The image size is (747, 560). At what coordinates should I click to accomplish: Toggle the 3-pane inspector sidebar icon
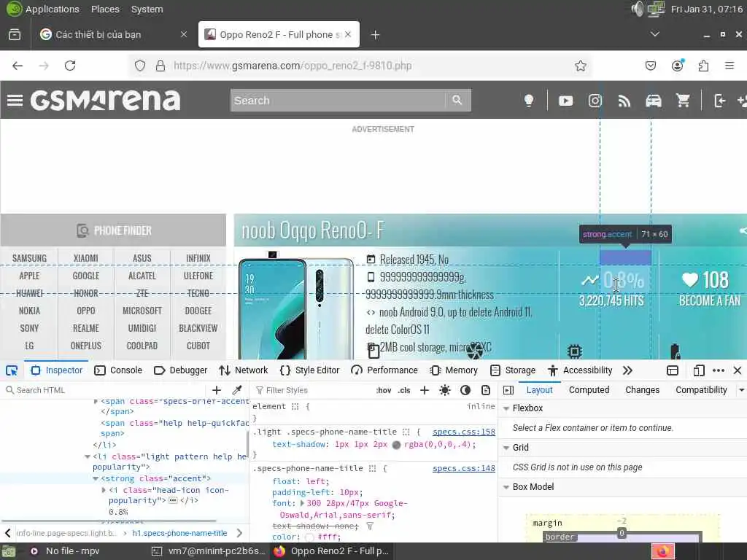tap(508, 391)
